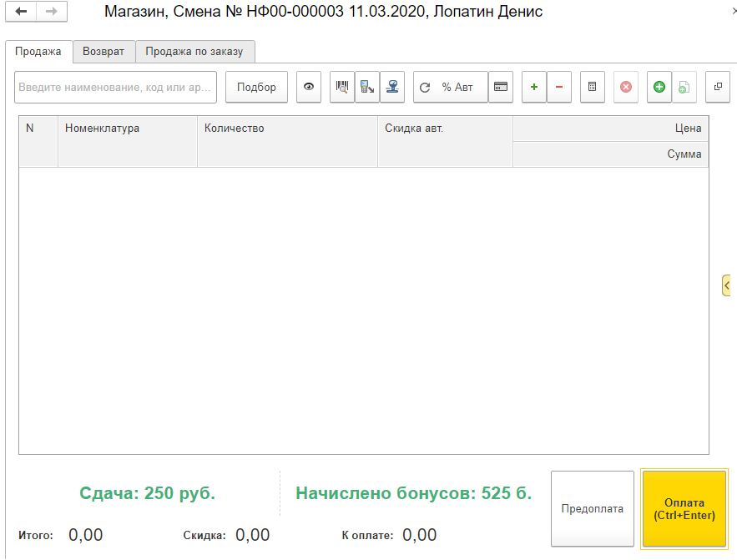Go forward with the right arrow
The width and height of the screenshot is (737, 560).
pyautogui.click(x=52, y=12)
